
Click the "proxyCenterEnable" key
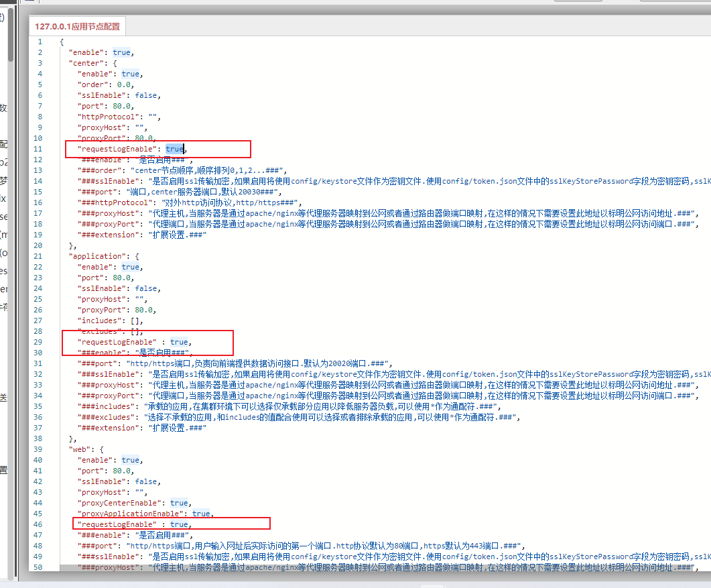pyautogui.click(x=119, y=503)
